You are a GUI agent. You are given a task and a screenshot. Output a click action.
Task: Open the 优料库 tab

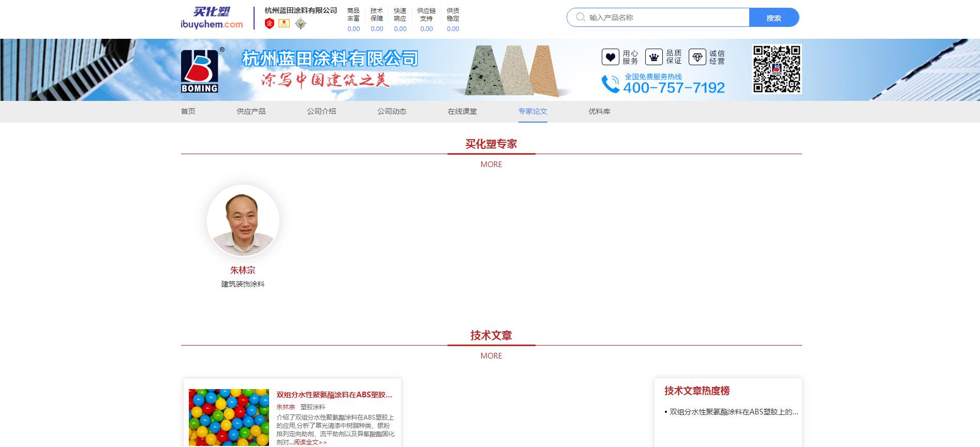pos(600,111)
